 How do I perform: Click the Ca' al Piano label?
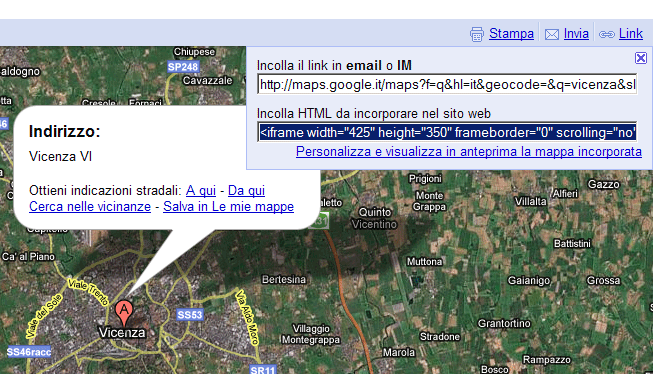[28, 257]
